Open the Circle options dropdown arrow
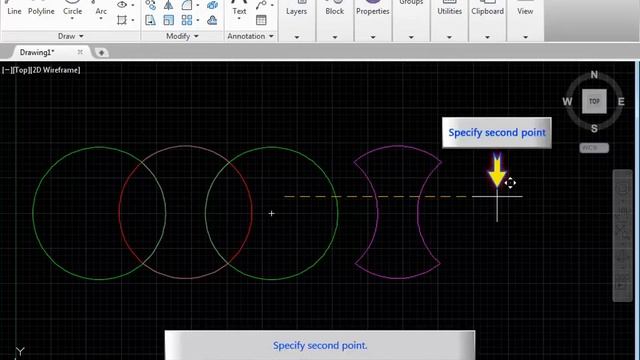Screen dimensions: 640x360 (x=72, y=19)
